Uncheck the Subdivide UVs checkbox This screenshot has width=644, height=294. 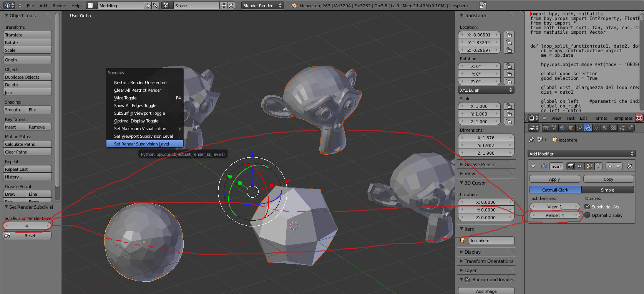(587, 206)
